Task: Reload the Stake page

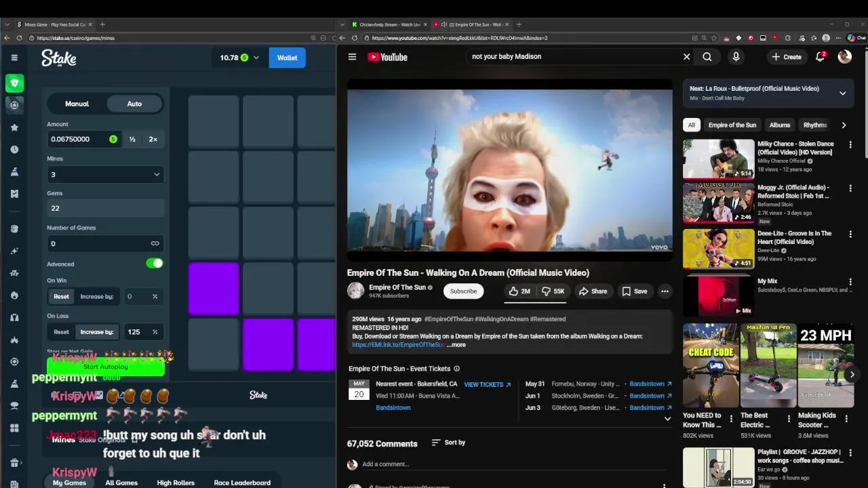Action: click(19, 38)
